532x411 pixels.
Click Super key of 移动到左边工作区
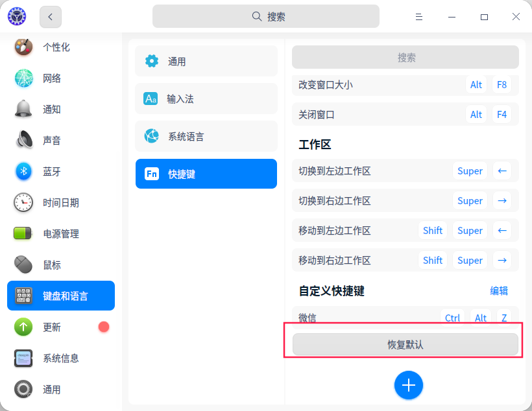pos(470,231)
